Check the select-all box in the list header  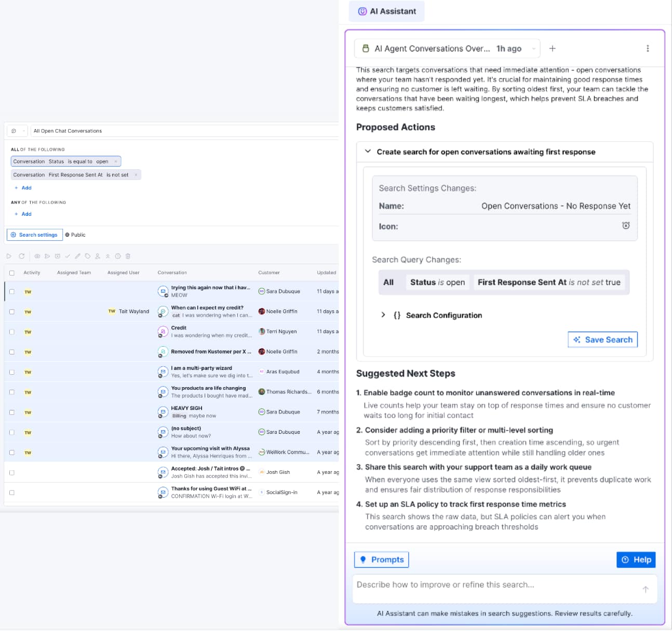pos(12,272)
